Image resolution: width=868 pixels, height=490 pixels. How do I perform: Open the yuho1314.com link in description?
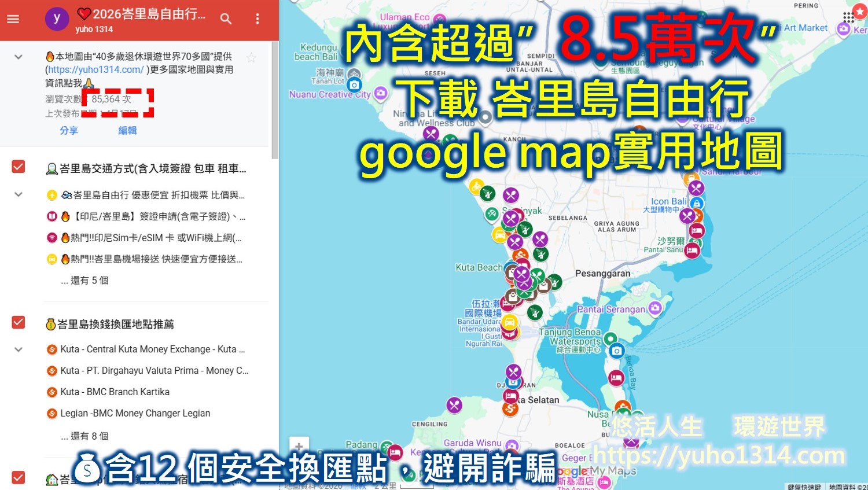95,69
